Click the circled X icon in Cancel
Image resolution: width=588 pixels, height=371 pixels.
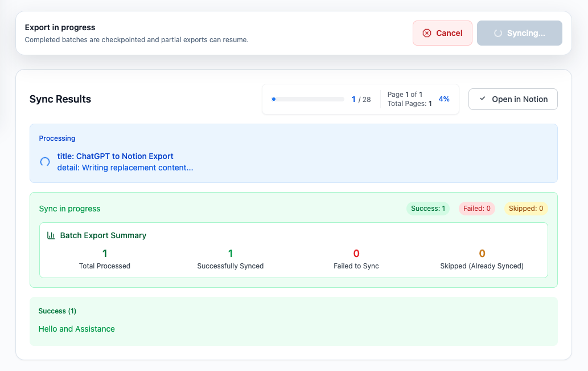coord(427,33)
